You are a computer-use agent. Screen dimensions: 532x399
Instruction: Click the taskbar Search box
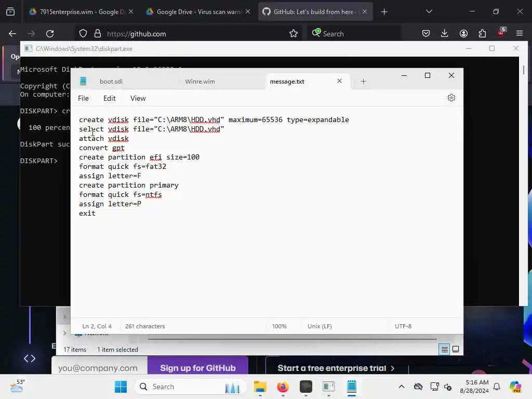pos(191,387)
